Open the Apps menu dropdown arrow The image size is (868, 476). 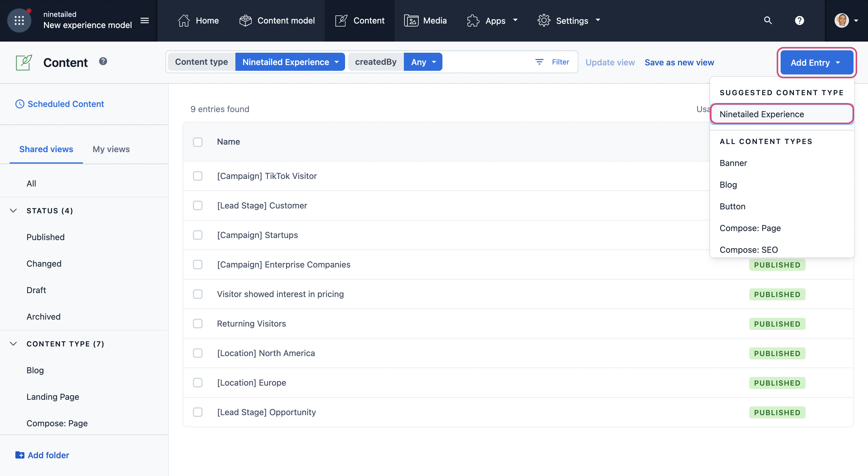pos(515,20)
